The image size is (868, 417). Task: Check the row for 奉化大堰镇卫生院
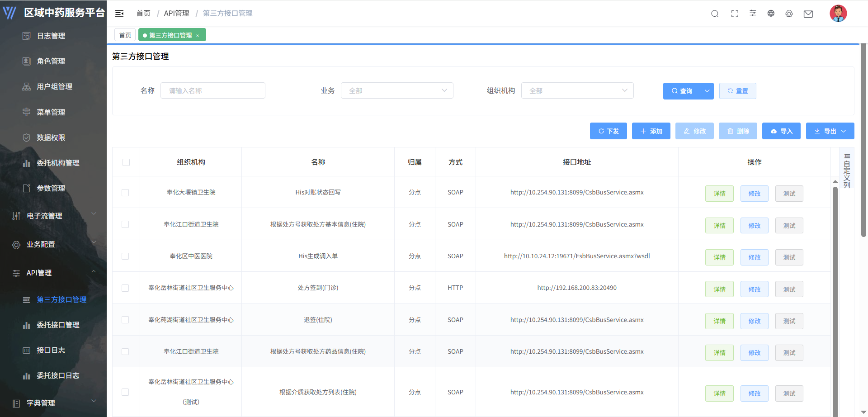pyautogui.click(x=125, y=193)
